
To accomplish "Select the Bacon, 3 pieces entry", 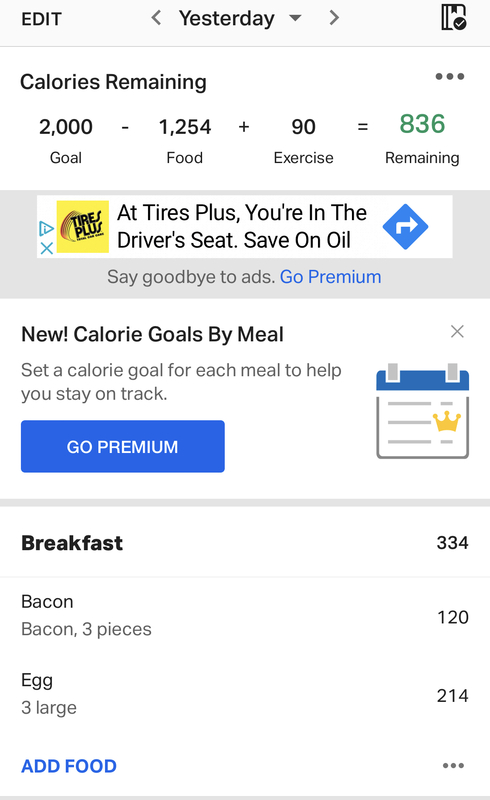I will pos(245,616).
